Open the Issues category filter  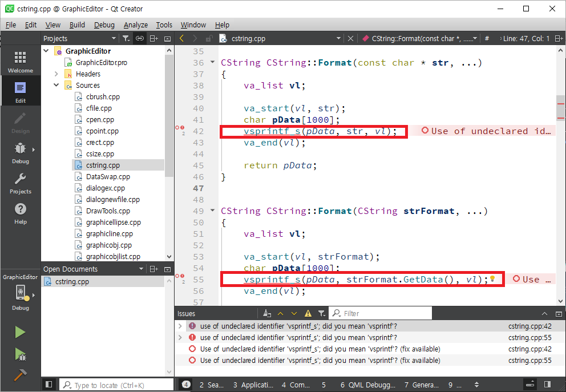[x=322, y=313]
